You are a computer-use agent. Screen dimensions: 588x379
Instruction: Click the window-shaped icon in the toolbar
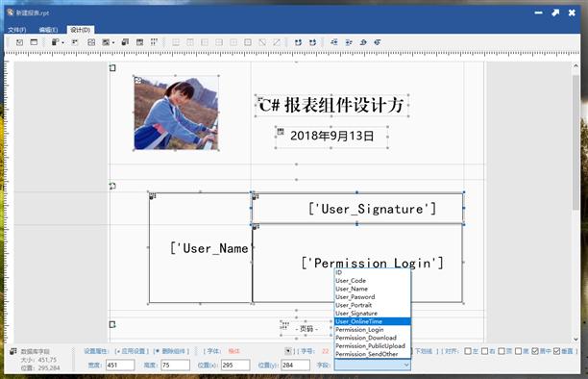34,42
